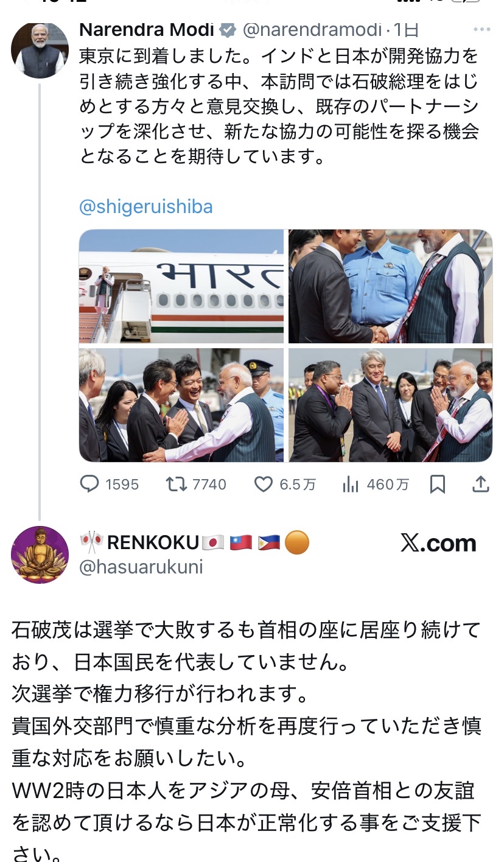Open the handshake photo at top right
This screenshot has height=862, width=504.
390,286
